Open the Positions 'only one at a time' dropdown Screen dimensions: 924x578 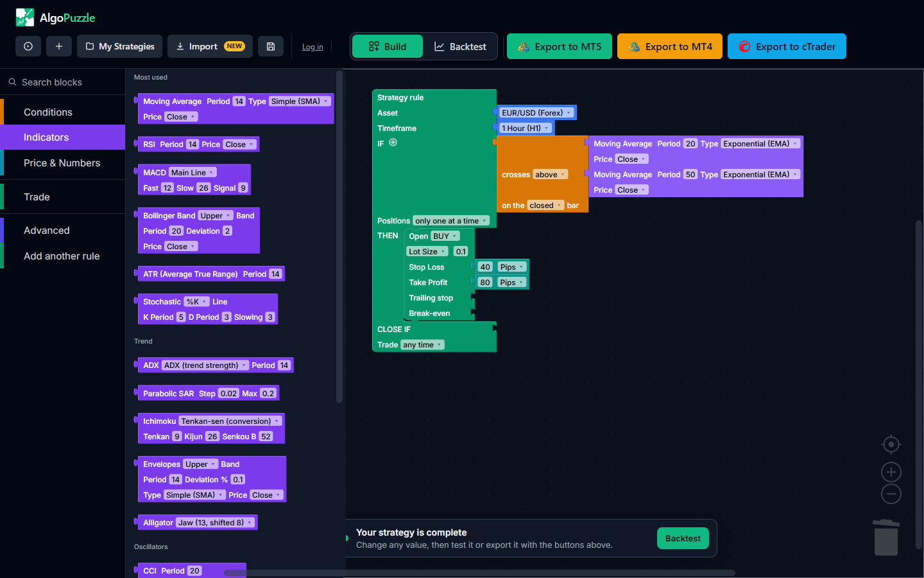tap(451, 220)
